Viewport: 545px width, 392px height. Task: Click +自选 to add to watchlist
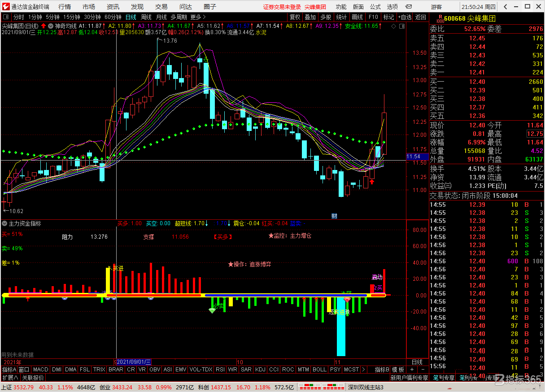(405, 17)
